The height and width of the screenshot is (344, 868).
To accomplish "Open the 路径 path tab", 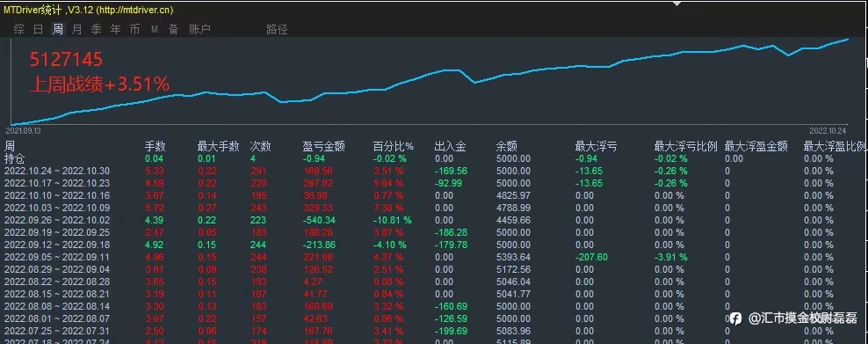I will pos(278,29).
